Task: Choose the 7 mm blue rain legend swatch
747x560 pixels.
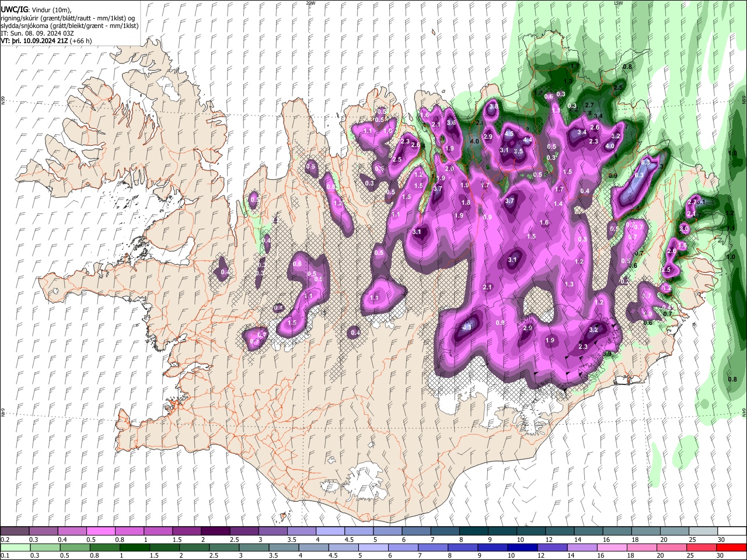Action: pyautogui.click(x=432, y=547)
